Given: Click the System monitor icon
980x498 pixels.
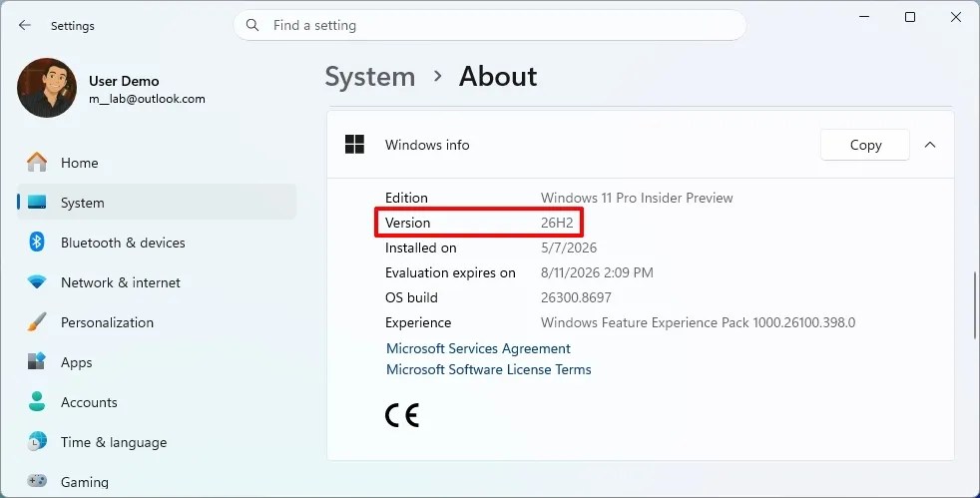Looking at the screenshot, I should pos(37,203).
